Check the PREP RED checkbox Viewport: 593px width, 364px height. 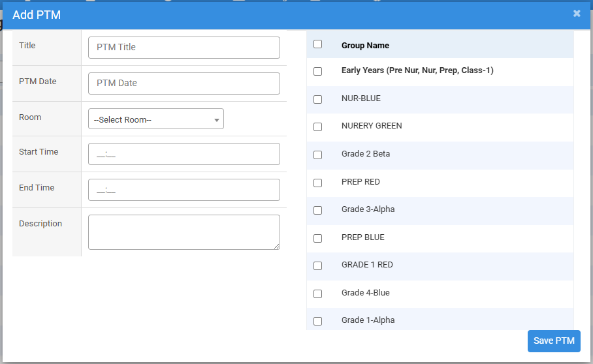(317, 183)
